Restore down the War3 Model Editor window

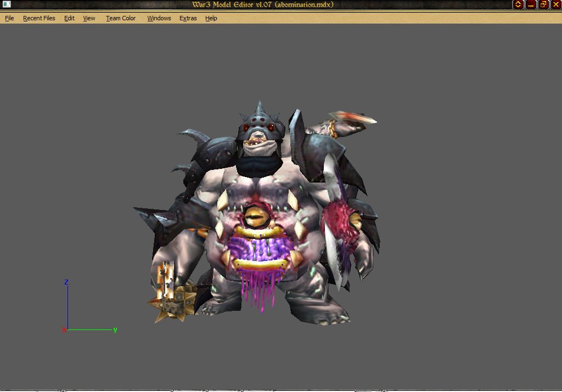pyautogui.click(x=543, y=4)
